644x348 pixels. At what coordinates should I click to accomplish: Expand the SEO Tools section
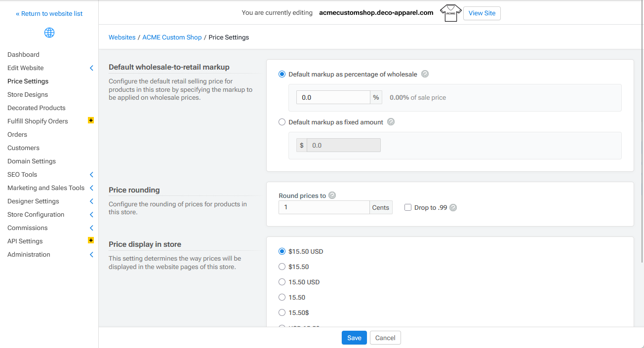[91, 175]
